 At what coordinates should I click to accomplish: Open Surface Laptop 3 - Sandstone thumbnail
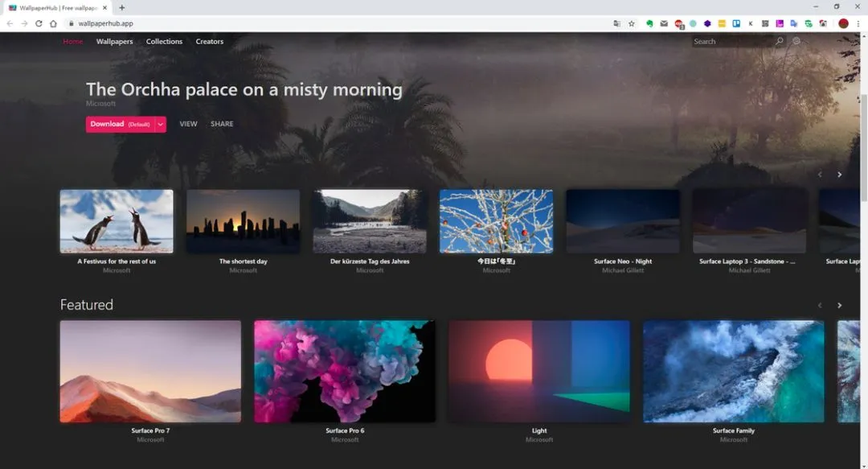[750, 221]
